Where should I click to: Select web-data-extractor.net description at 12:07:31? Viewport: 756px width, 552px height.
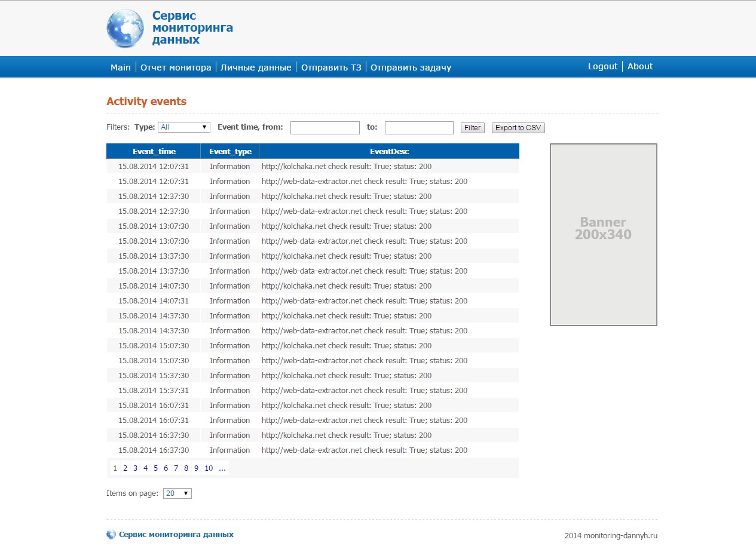pos(365,182)
